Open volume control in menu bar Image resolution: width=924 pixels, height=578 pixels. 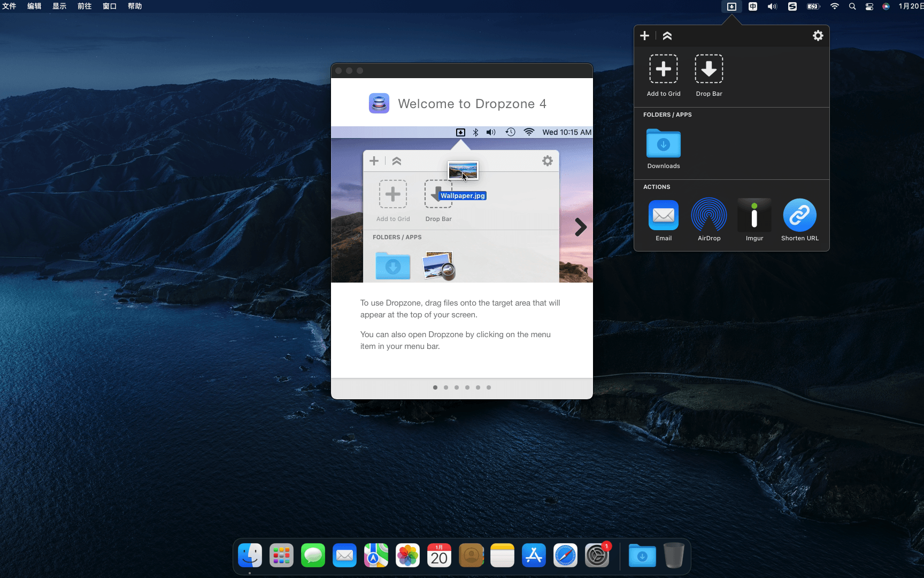772,6
